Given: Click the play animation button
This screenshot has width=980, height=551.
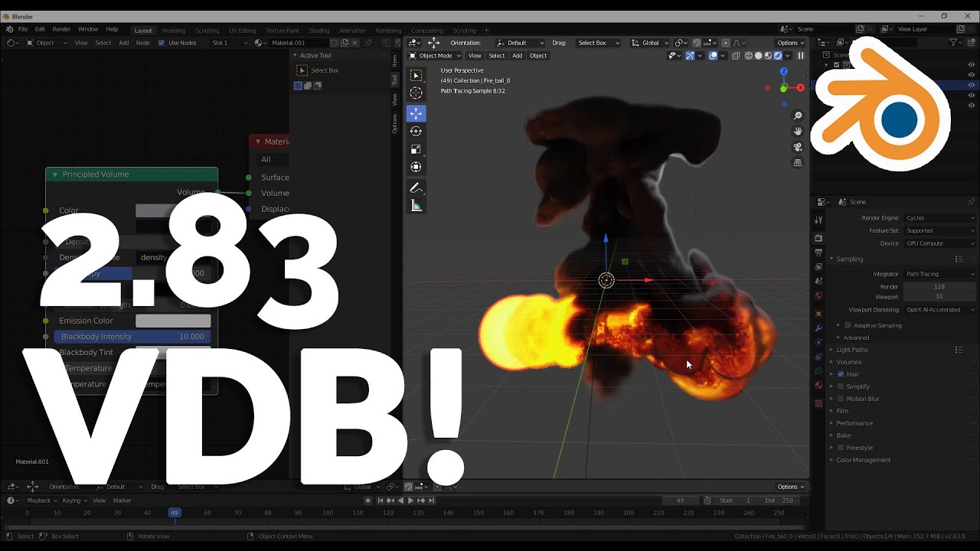Looking at the screenshot, I should tap(410, 500).
